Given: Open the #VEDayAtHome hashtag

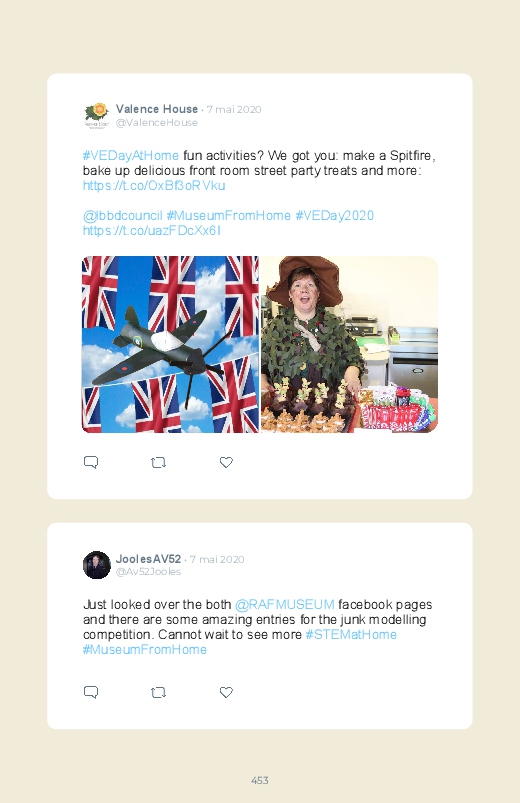Looking at the screenshot, I should tap(131, 155).
